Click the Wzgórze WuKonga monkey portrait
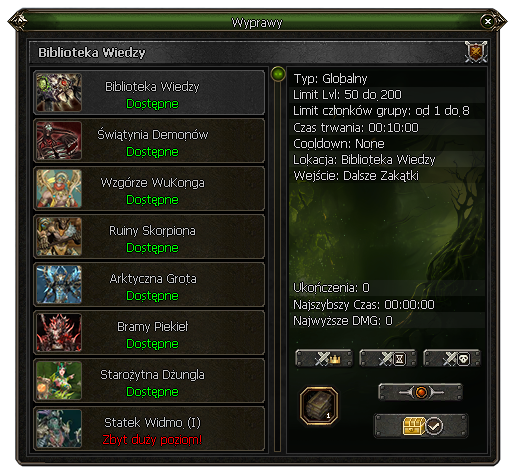Screen dimensions: 513x474 [x=59, y=188]
